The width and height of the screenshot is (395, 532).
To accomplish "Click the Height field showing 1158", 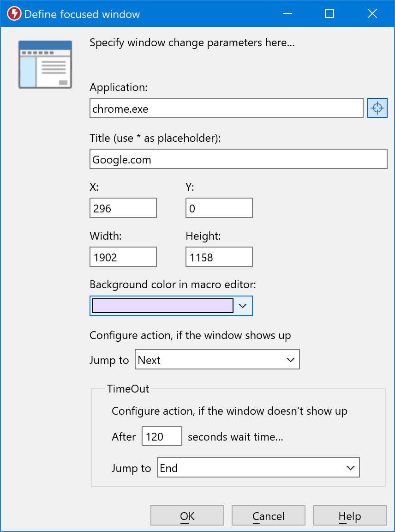I will 219,257.
